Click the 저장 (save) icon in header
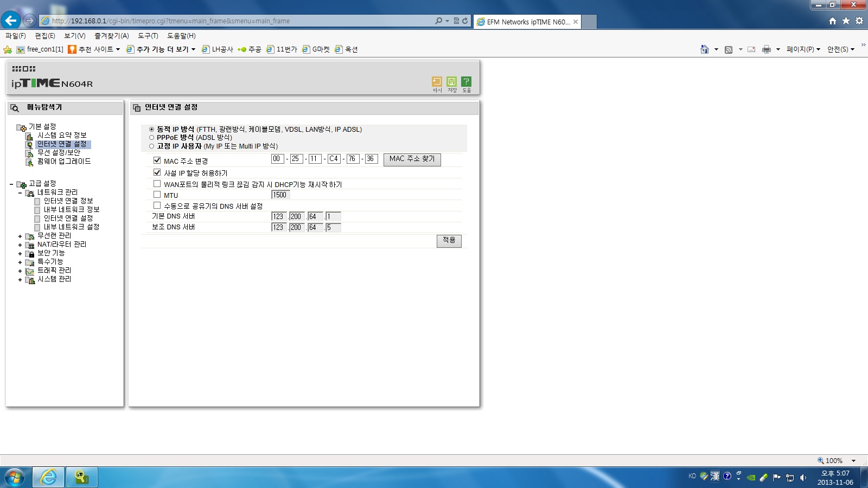This screenshot has width=868, height=488. pyautogui.click(x=451, y=81)
